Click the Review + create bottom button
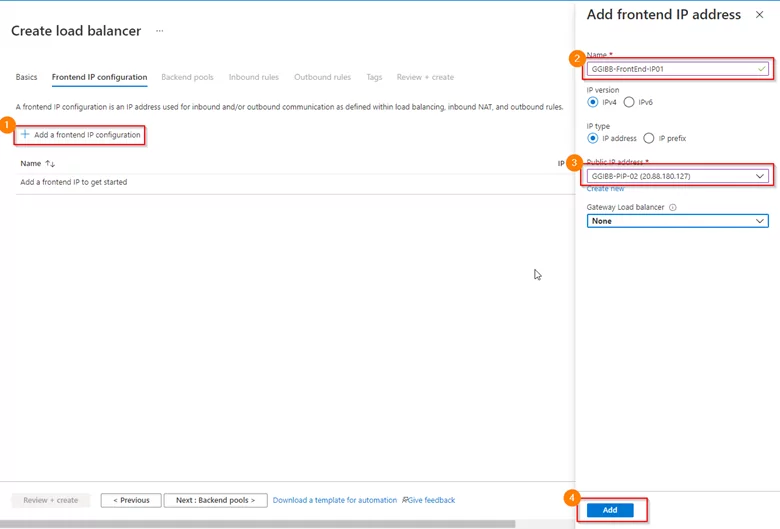This screenshot has height=529, width=780. 51,500
